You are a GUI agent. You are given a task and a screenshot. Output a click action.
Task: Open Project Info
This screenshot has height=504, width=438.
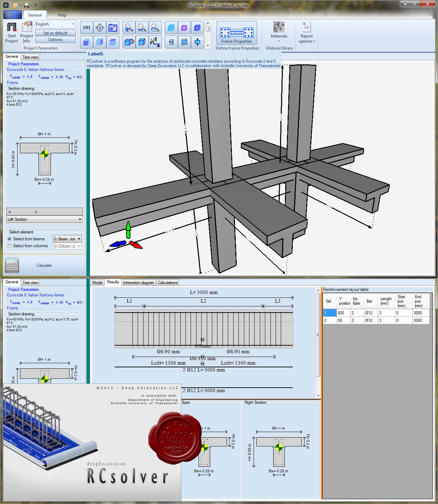click(x=26, y=33)
